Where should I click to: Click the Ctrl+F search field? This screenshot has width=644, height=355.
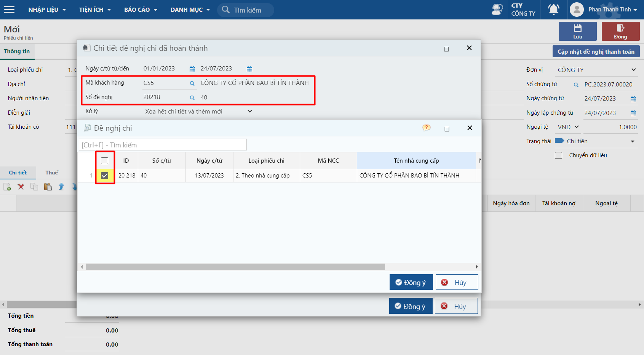pyautogui.click(x=163, y=145)
